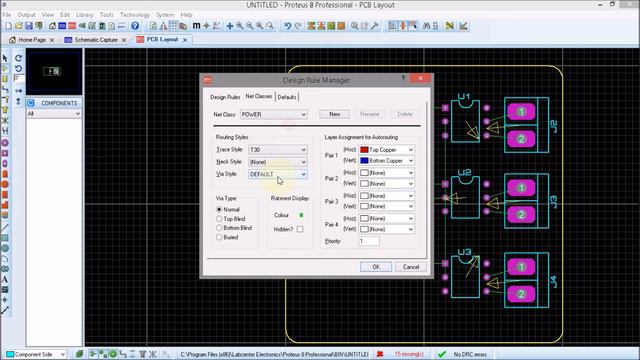Select the 2D Graphics Line tool
The height and width of the screenshot is (360, 640).
[x=5, y=227]
